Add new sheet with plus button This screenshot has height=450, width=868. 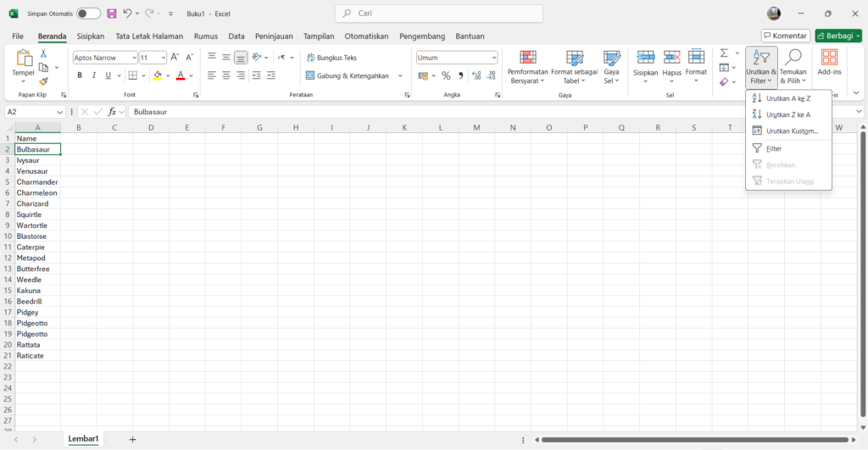tap(132, 440)
